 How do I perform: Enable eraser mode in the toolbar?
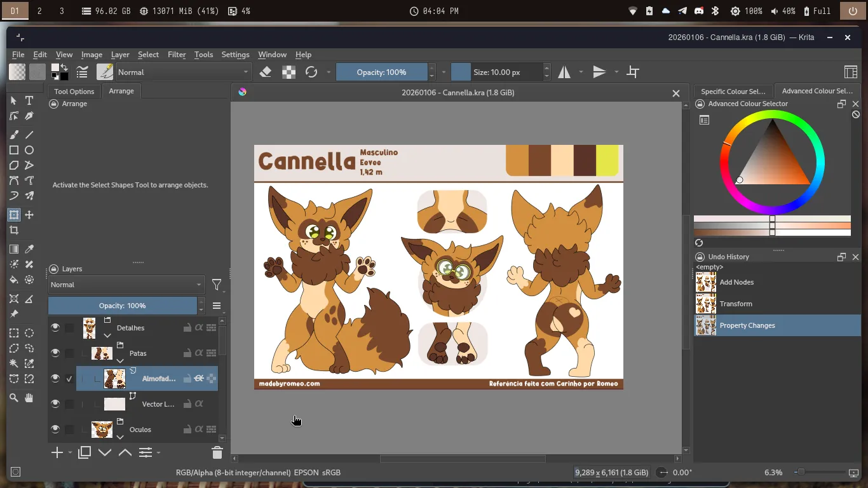click(266, 72)
